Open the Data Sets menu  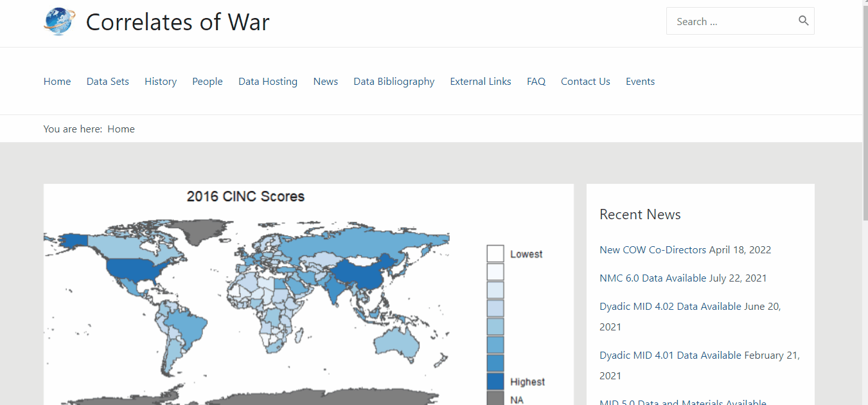pos(107,82)
